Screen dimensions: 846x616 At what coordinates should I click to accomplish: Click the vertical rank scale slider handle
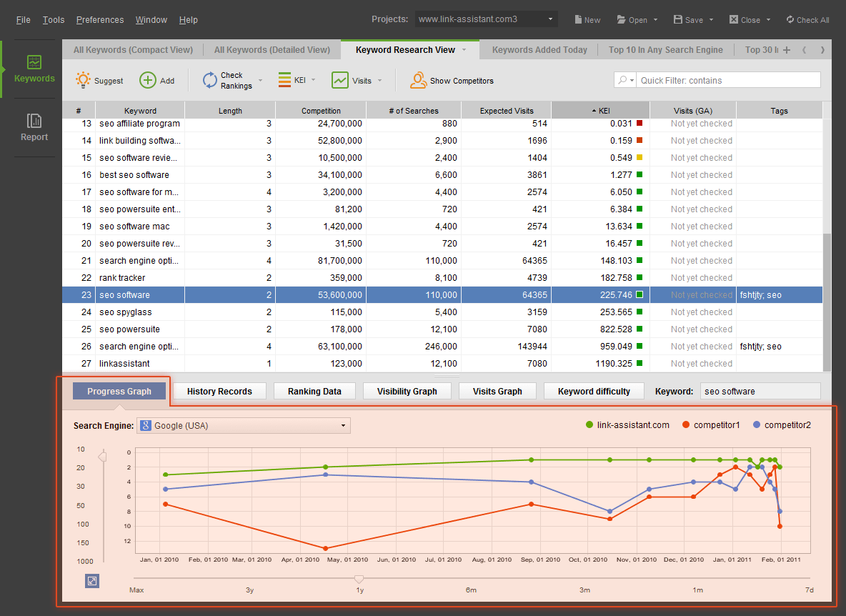tap(102, 457)
